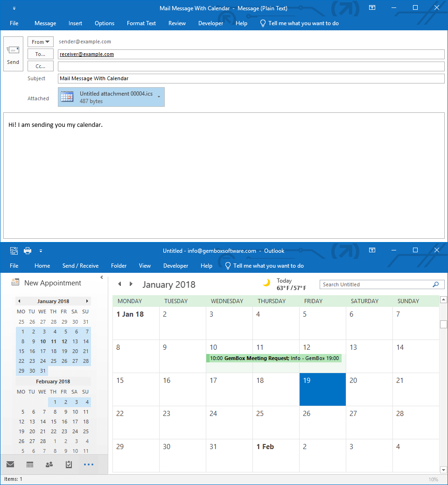This screenshot has height=485, width=448.
Task: Click the print icon in quick access toolbar
Action: tap(28, 251)
